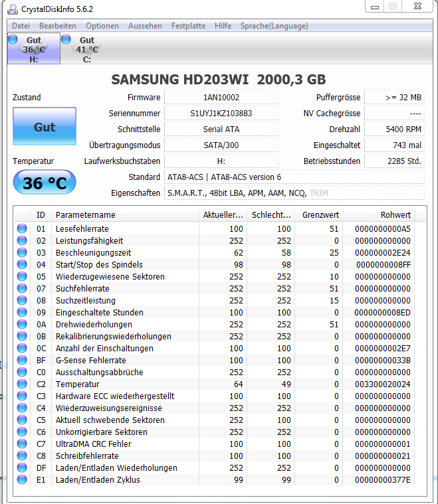Click status icon for Aktuell schwebende Sektoren
Screen dimensions: 438x504
click(22, 420)
